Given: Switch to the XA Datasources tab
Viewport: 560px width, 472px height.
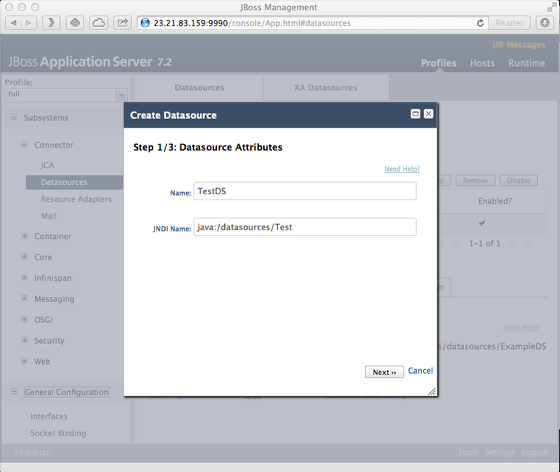Looking at the screenshot, I should click(326, 88).
